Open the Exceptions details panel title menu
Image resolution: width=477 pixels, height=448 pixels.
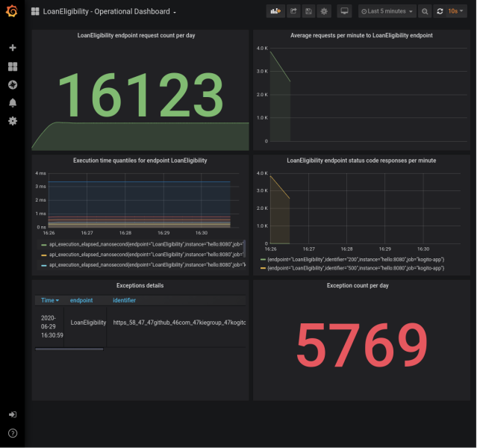click(140, 285)
